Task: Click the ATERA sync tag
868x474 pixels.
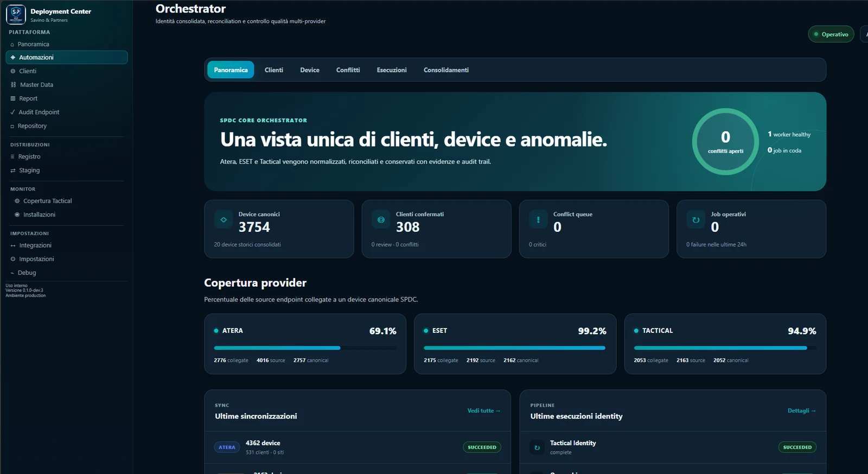Action: coord(227,447)
